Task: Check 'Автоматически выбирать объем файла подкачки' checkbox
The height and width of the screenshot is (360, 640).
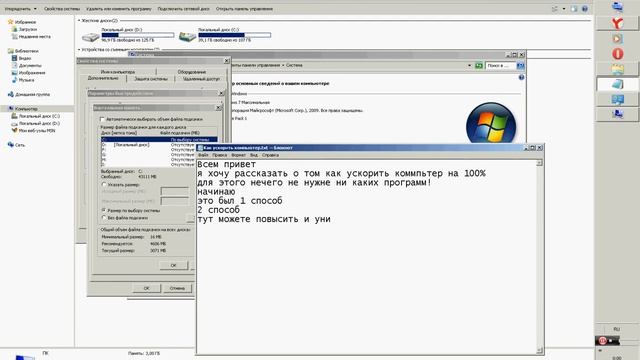Action: 102,119
